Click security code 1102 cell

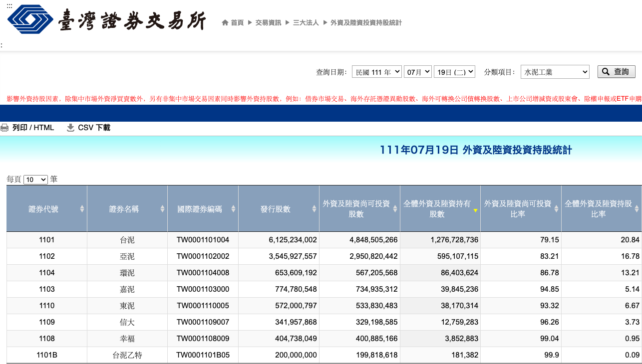coord(47,256)
